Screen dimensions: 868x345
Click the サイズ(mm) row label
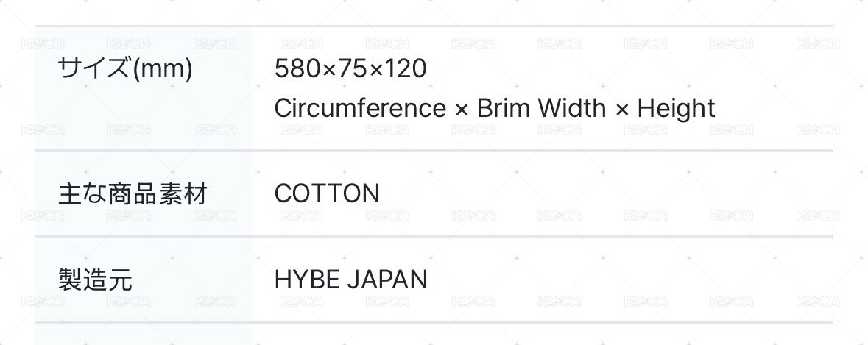click(125, 70)
